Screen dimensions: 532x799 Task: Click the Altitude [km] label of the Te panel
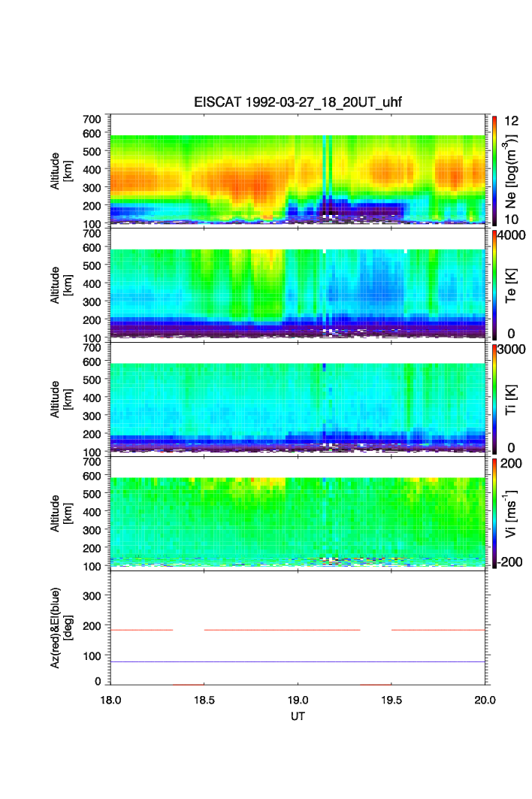(61, 286)
